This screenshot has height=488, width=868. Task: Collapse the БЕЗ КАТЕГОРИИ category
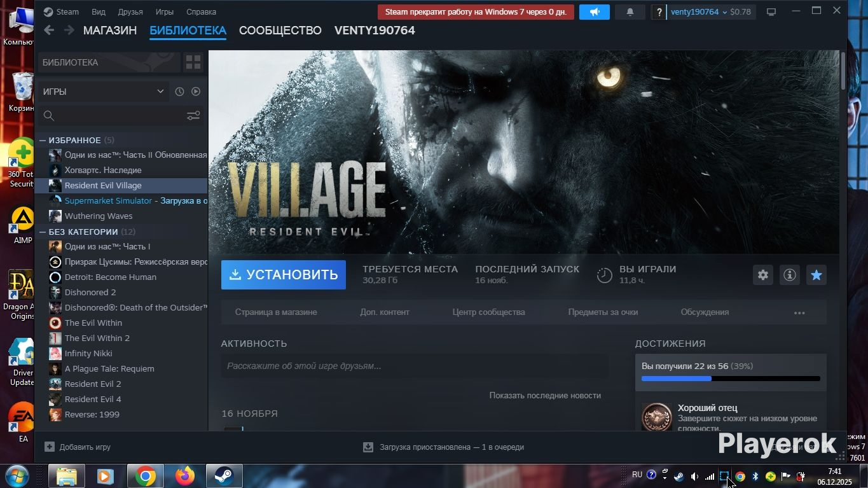43,232
